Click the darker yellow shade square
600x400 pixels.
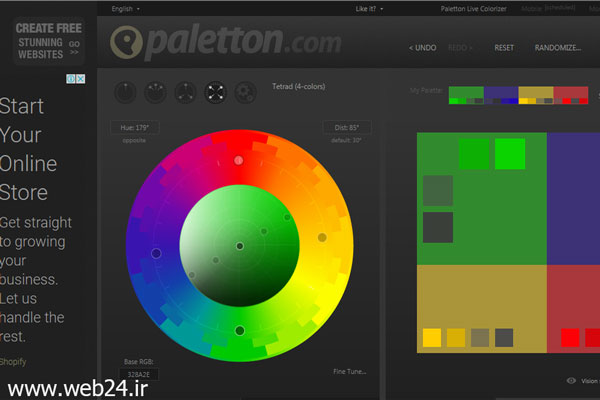coord(456,338)
